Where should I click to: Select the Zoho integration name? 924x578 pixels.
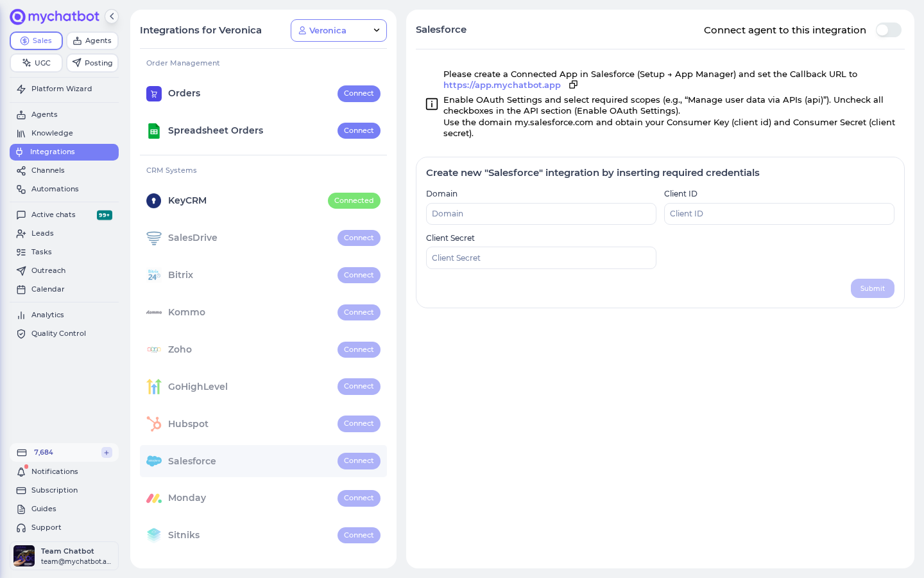click(180, 349)
